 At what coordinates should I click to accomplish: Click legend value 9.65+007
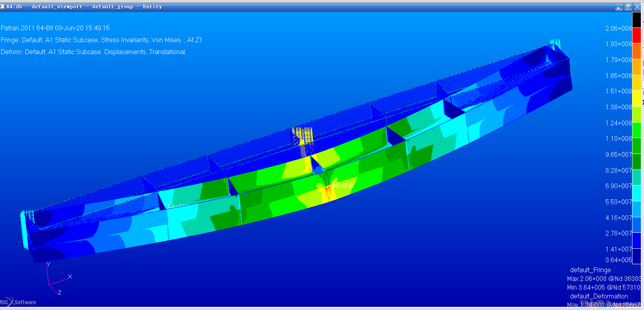(x=619, y=154)
